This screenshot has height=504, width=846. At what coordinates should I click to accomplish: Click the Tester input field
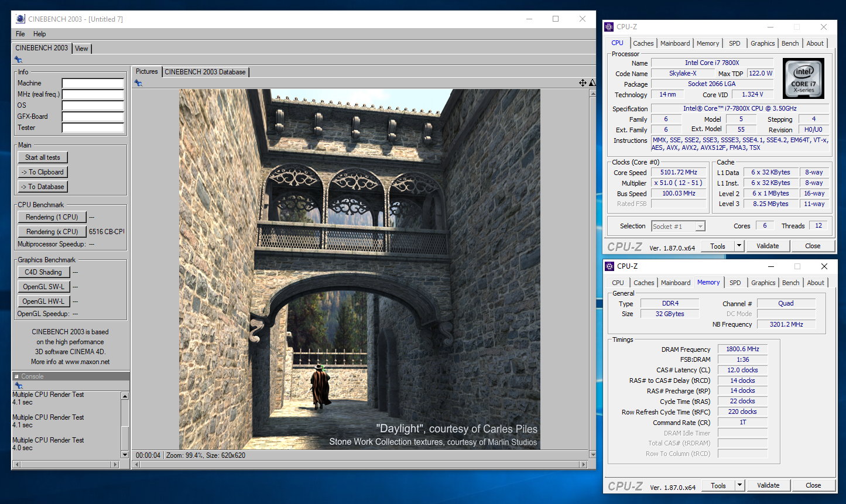tap(93, 128)
